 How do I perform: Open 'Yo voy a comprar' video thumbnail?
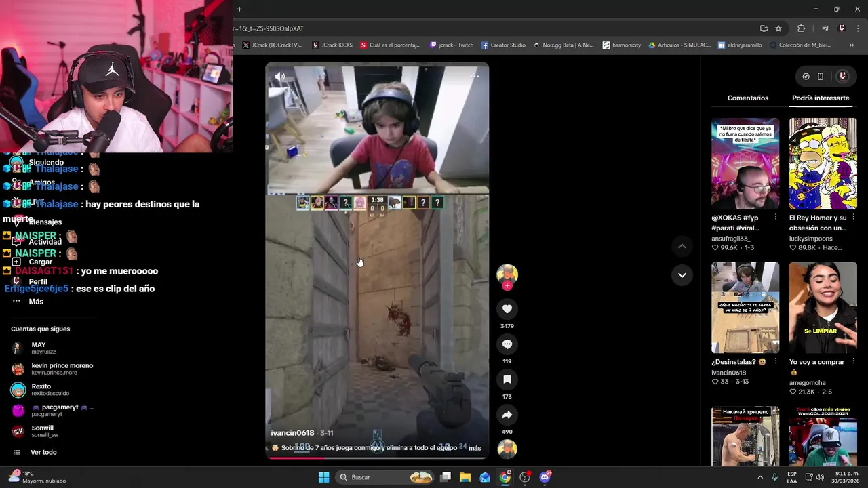(x=823, y=308)
